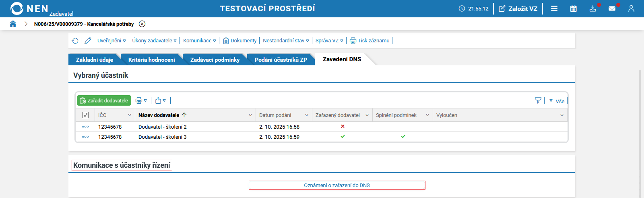The width and height of the screenshot is (644, 198).
Task: Click green check in Zařazený dodavatel column
Action: pyautogui.click(x=343, y=136)
